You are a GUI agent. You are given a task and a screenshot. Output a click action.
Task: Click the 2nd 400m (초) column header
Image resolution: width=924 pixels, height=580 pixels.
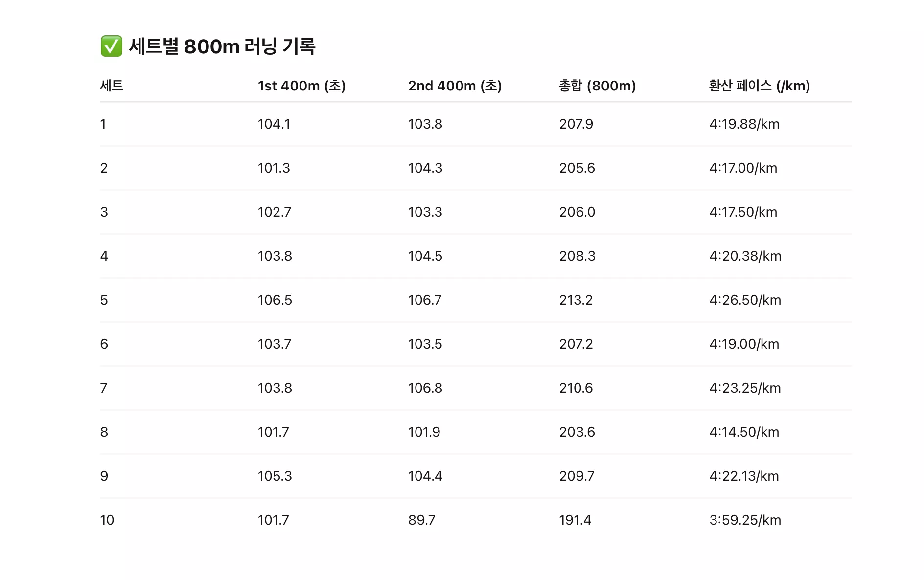click(455, 86)
